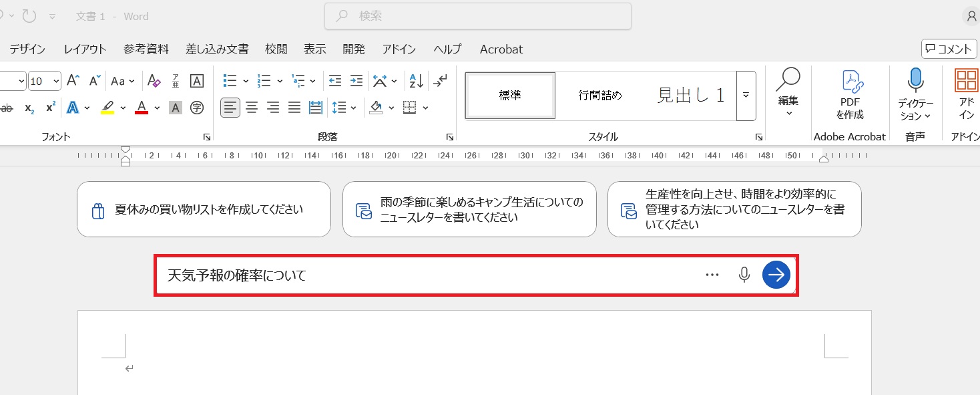Open the font size dropdown
Image resolution: width=980 pixels, height=395 pixels.
[56, 82]
